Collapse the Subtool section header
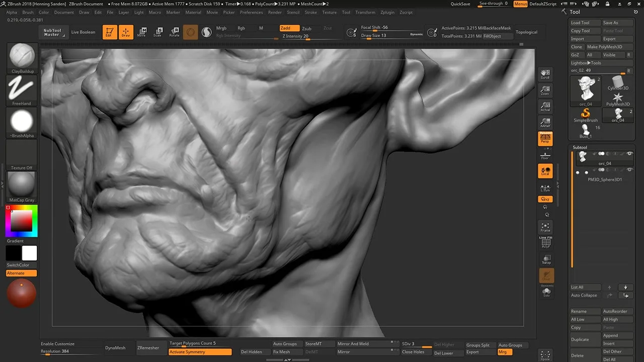Screen dimensions: 644x362 pos(580,147)
